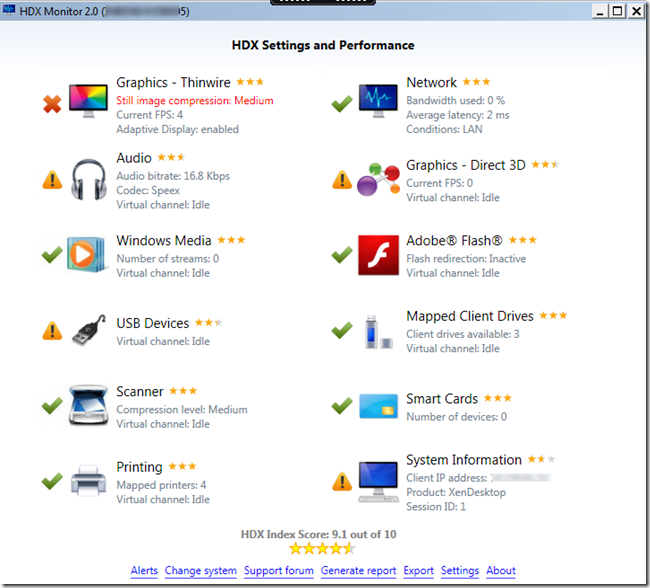Viewport: 650px width, 588px height.
Task: Click the Adobe Flash heading
Action: tap(454, 241)
